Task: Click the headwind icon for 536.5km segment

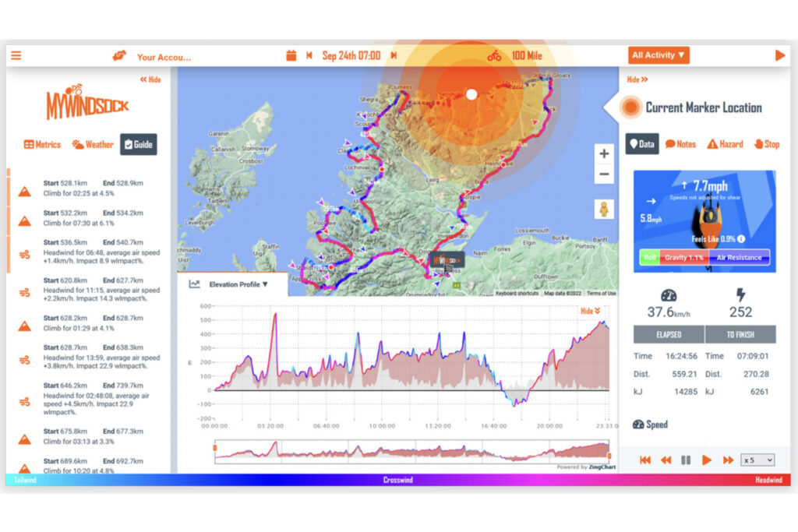Action: 24,254
